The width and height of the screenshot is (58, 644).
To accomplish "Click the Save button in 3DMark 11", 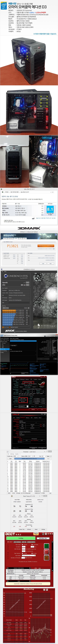I will point(50,264).
